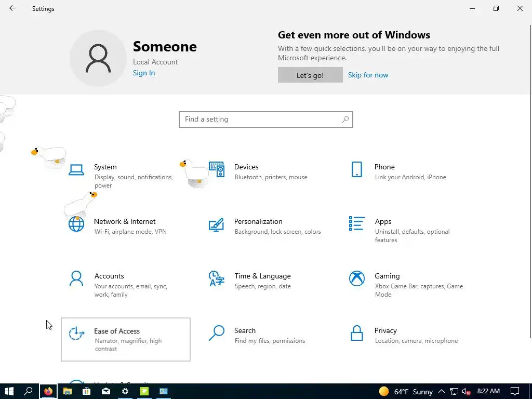The image size is (532, 399).
Task: Click the Personalization heading
Action: click(258, 221)
